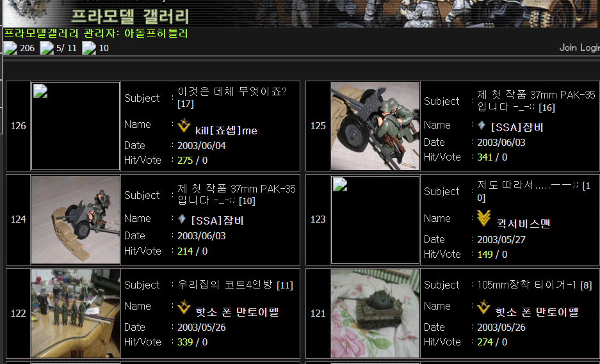Click diamond rank icon of [SSA]잠비 in post 124
The image size is (600, 364).
coord(182,218)
